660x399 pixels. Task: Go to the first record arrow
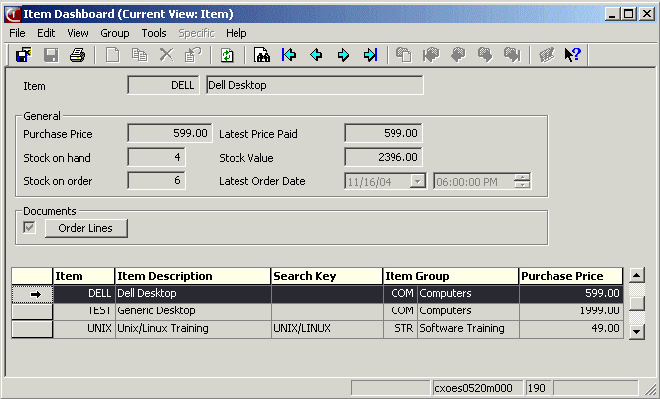click(289, 55)
